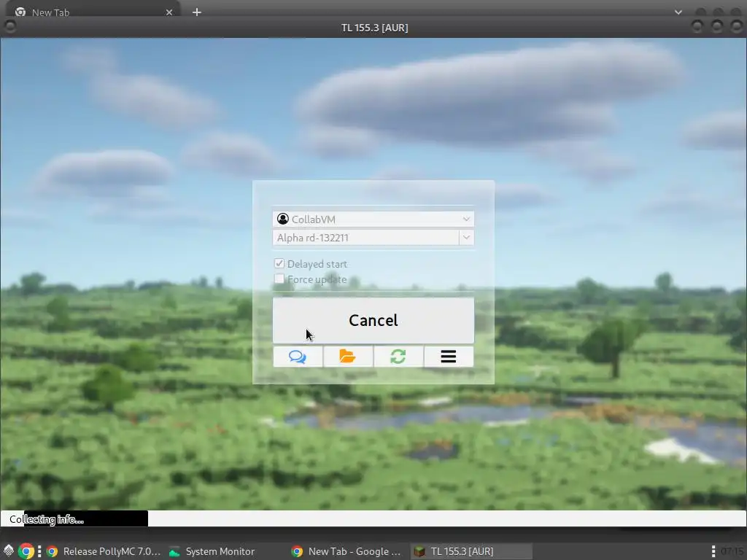Click the taskbar separator handle near the clock
This screenshot has width=747, height=560.
[x=713, y=551]
